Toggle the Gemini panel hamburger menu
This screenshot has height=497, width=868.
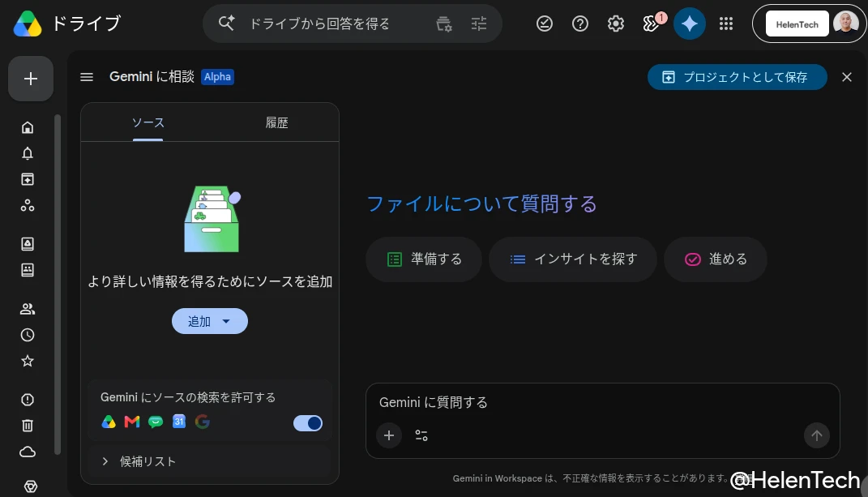click(x=87, y=77)
